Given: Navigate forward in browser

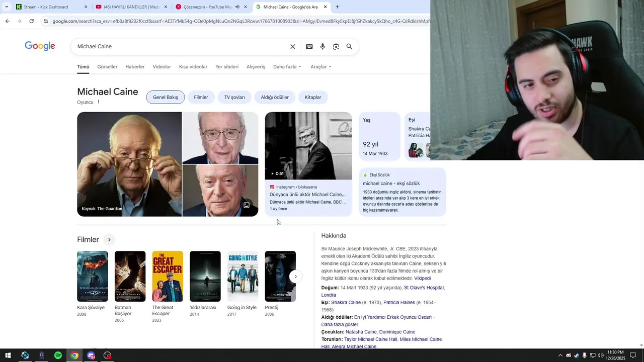Looking at the screenshot, I should [x=19, y=21].
